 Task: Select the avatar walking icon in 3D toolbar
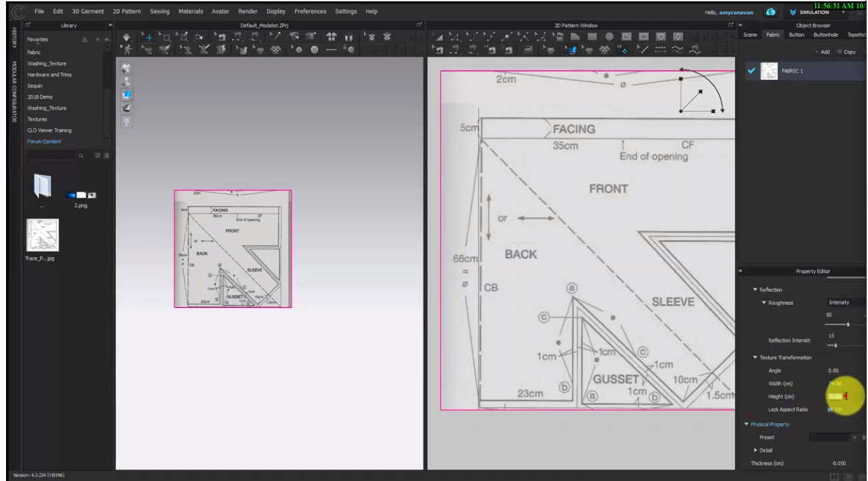click(x=127, y=50)
